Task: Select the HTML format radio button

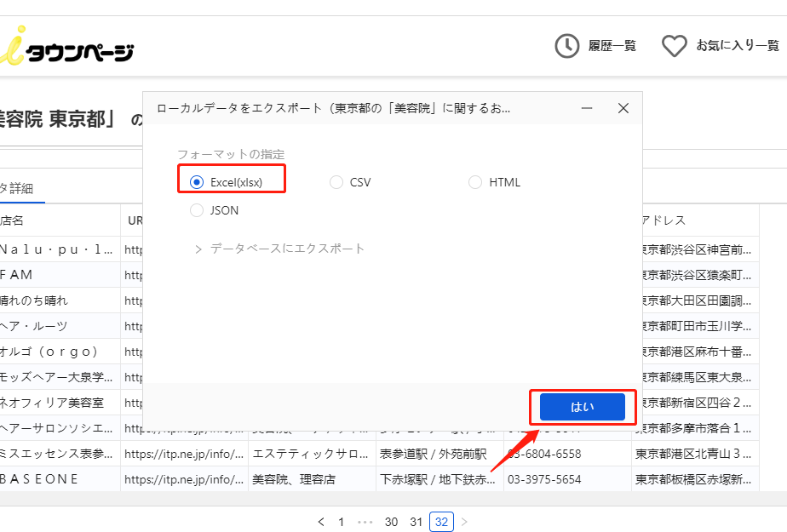Action: click(474, 182)
